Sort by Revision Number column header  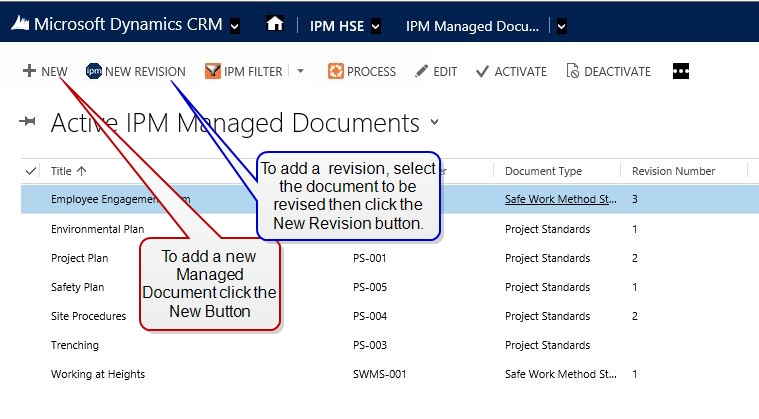click(x=673, y=171)
